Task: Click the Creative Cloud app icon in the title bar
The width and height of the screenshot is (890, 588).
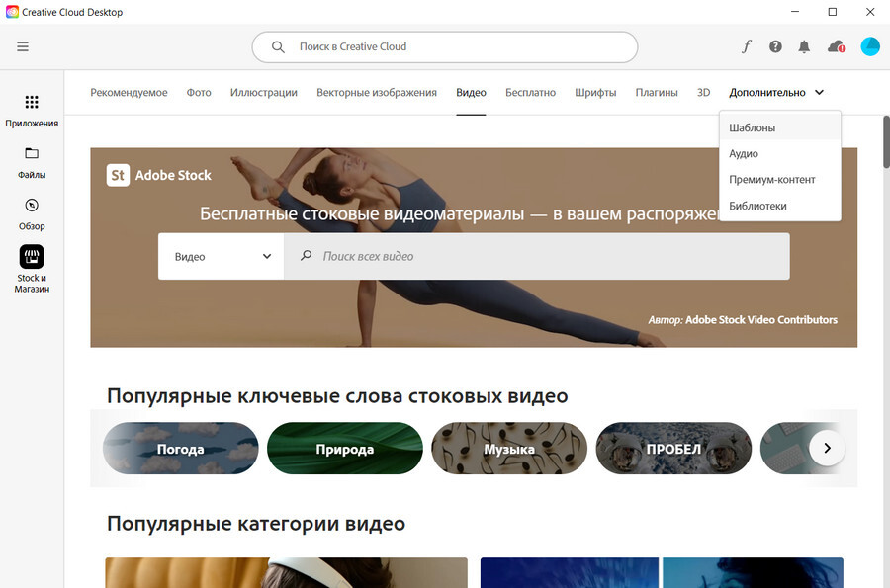Action: point(12,12)
